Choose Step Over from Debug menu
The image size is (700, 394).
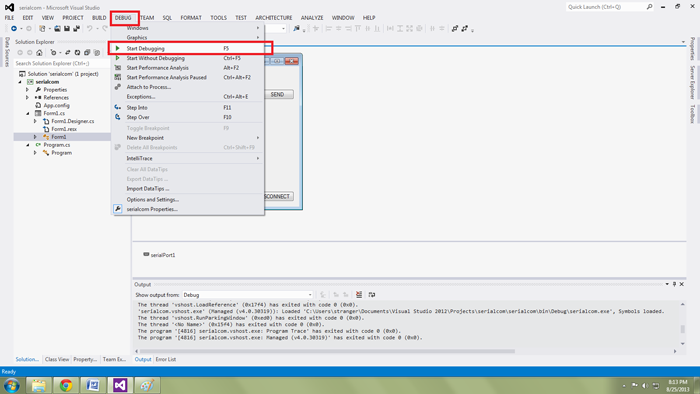point(188,117)
